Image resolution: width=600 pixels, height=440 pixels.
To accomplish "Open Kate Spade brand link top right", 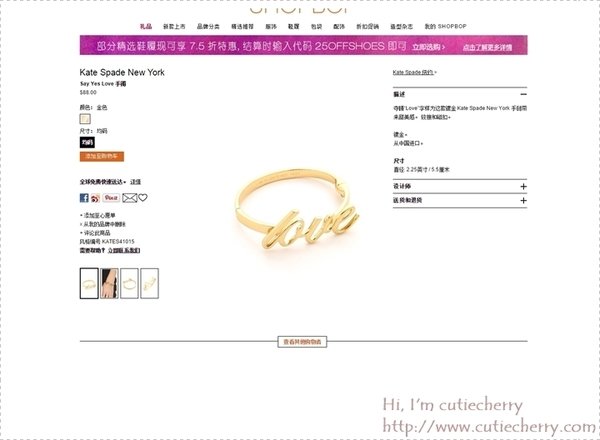I will [414, 72].
